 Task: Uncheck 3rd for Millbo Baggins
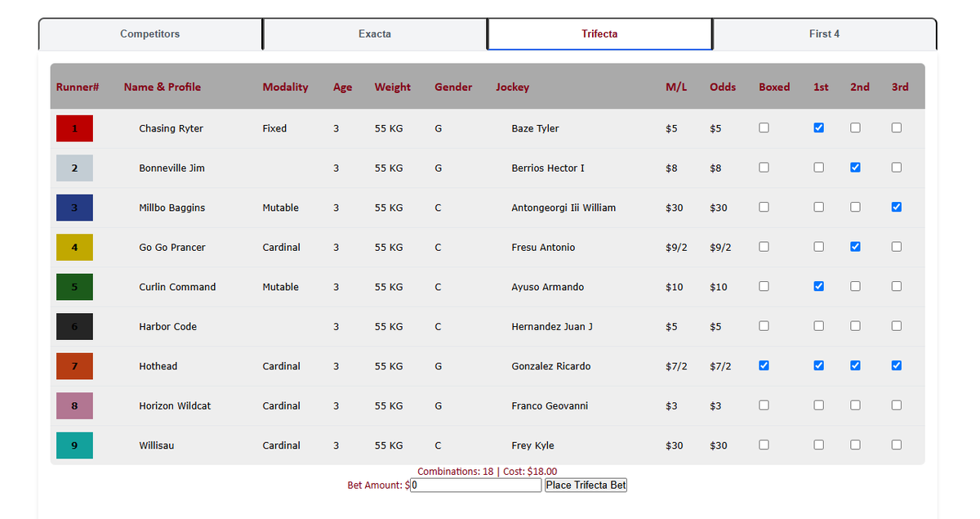point(897,207)
